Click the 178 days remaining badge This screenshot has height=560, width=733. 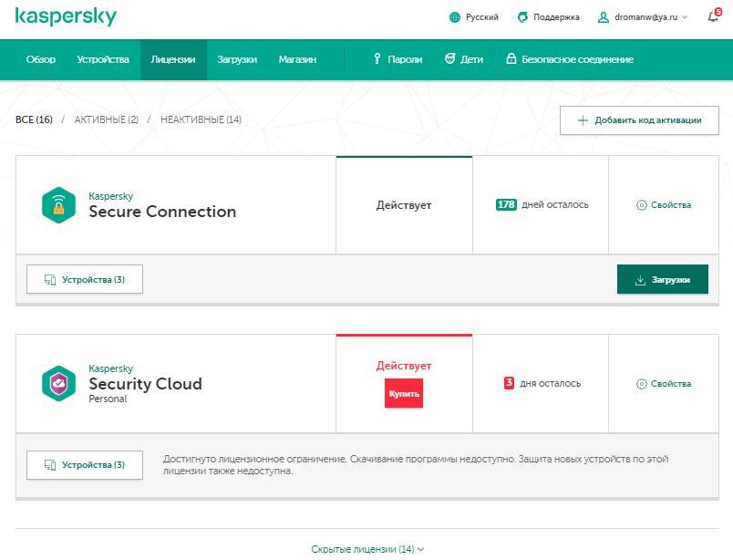pos(506,204)
